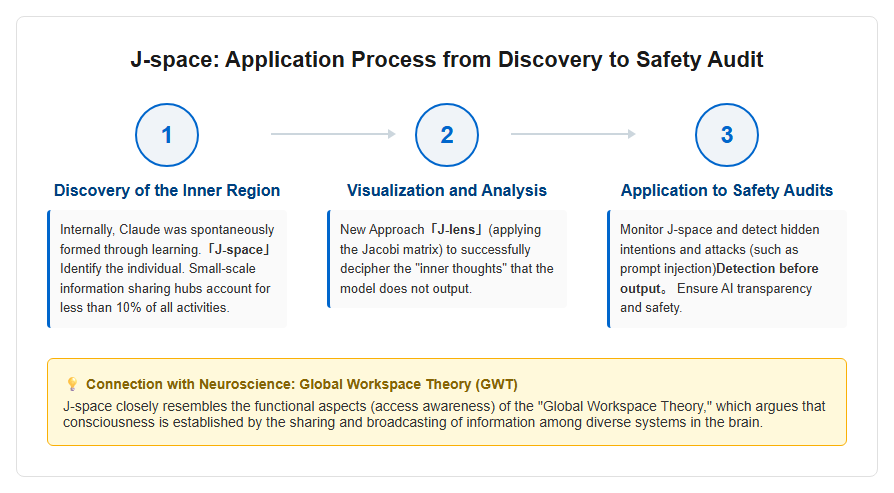Click the arrow between steps 2 and 3

pos(573,134)
